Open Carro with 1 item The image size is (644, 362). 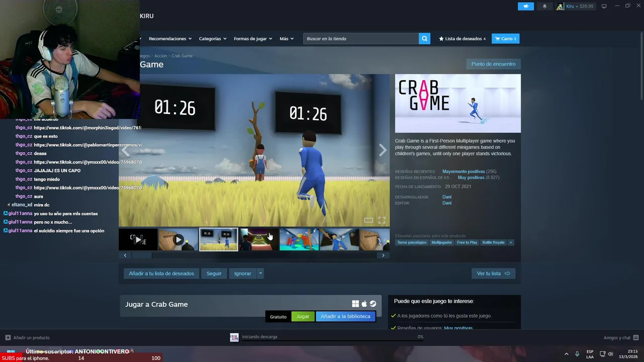506,39
